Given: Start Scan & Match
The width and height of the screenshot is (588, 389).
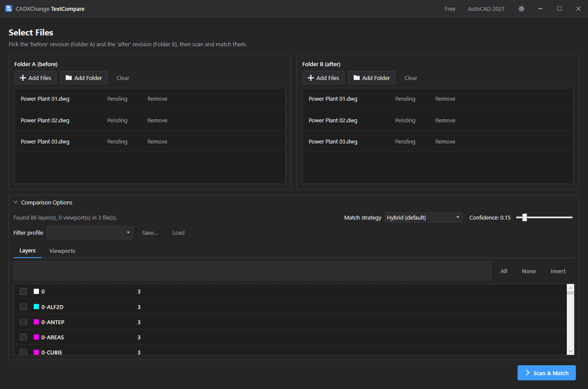Looking at the screenshot, I should [x=546, y=373].
